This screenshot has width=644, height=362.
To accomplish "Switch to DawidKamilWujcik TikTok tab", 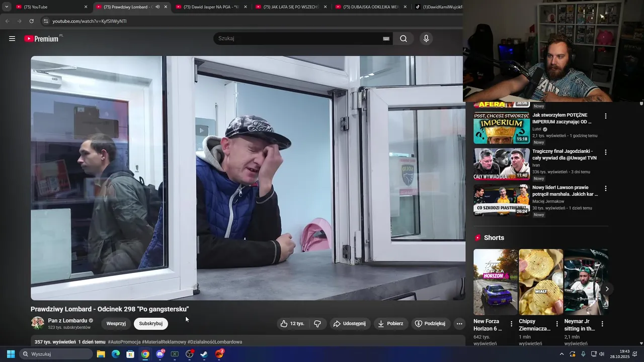I will [438, 7].
